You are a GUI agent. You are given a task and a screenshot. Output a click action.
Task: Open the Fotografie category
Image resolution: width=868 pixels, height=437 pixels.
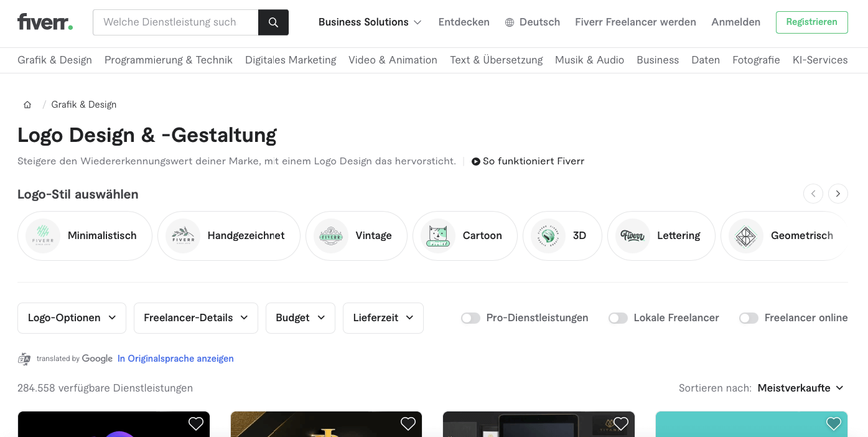(756, 60)
